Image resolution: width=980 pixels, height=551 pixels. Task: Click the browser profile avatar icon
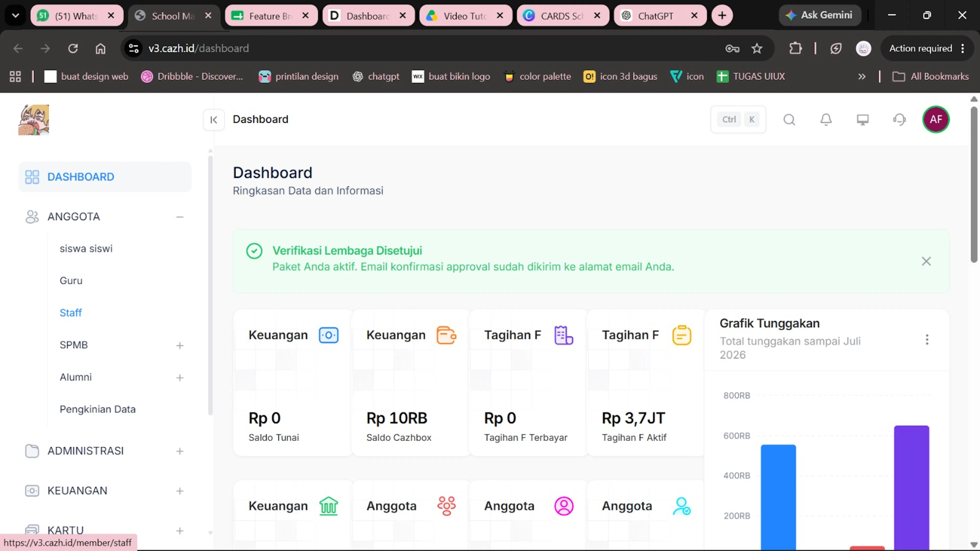click(x=863, y=48)
